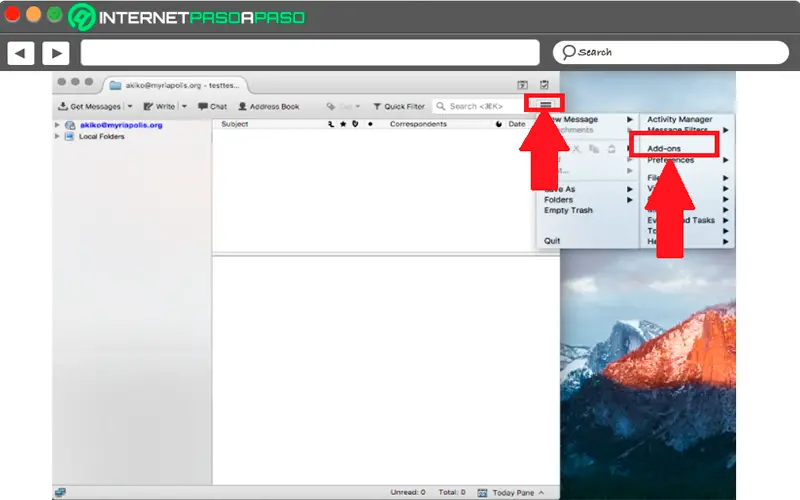
Task: Expand Today Pane with chevron arrow
Action: pyautogui.click(x=541, y=492)
